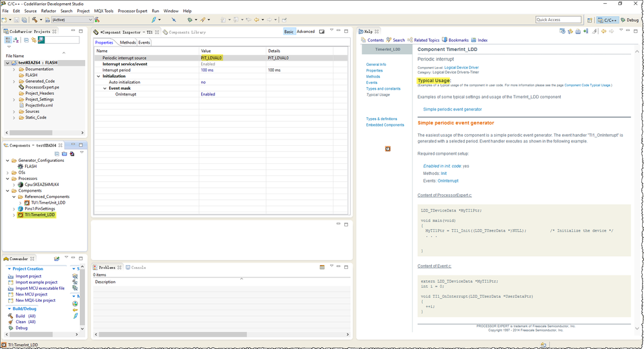644x349 pixels.
Task: Click the Print icon in Help view
Action: click(578, 31)
